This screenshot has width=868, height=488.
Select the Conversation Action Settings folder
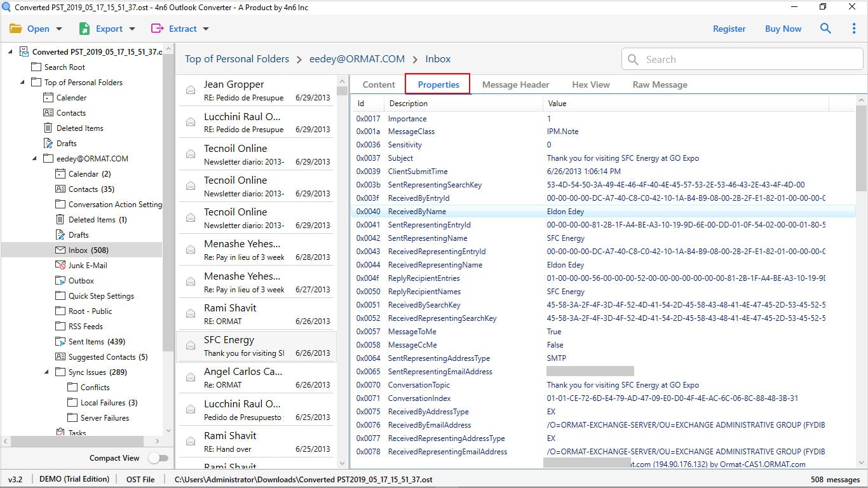point(115,205)
